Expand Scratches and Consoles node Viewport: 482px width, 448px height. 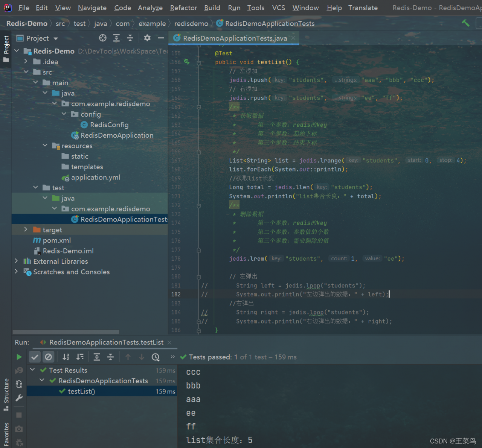17,272
